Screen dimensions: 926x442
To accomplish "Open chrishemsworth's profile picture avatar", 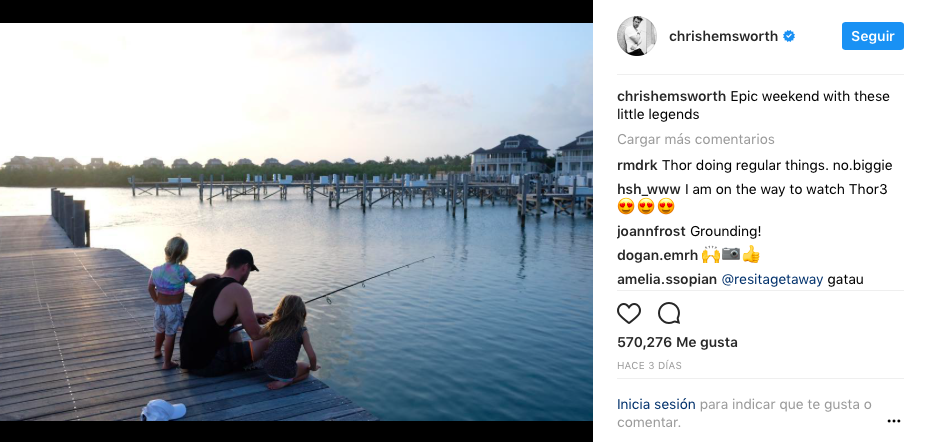I will point(637,37).
